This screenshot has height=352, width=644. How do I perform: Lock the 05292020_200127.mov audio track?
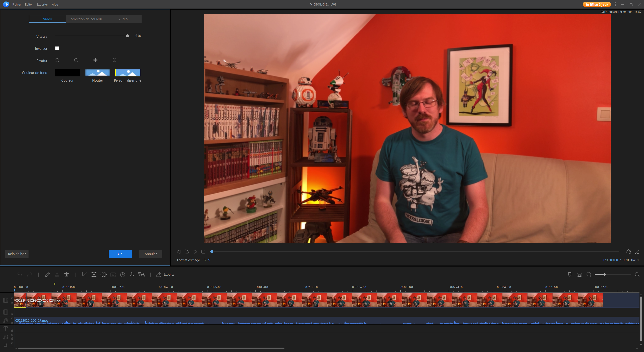[12, 322]
